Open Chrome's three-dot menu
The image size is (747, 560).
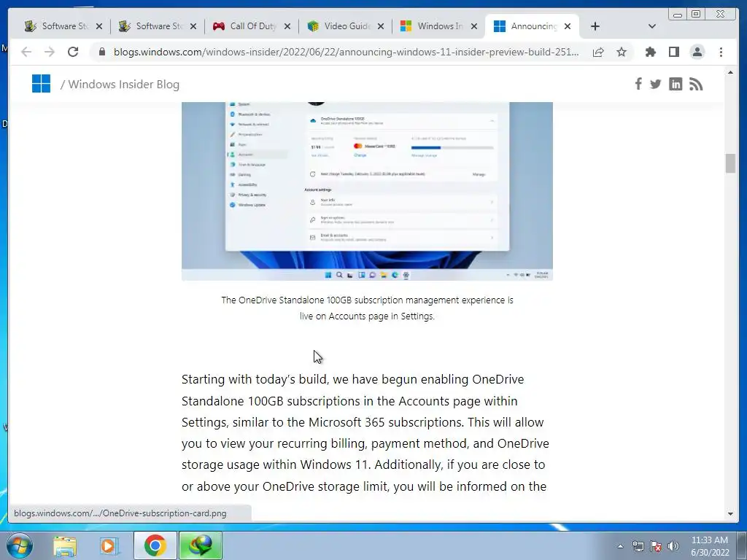(x=721, y=52)
